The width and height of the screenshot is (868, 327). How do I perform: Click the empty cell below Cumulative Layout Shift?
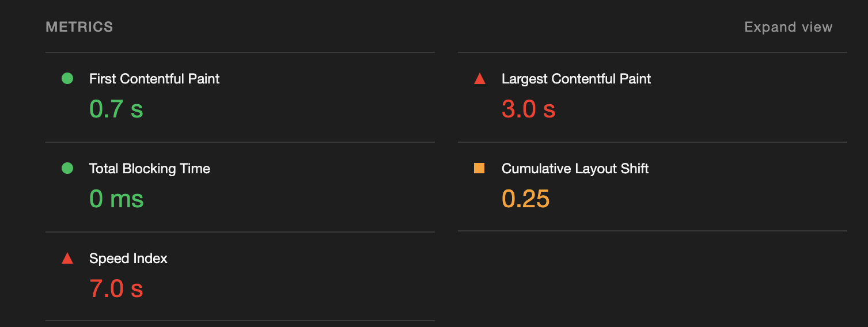(652, 276)
